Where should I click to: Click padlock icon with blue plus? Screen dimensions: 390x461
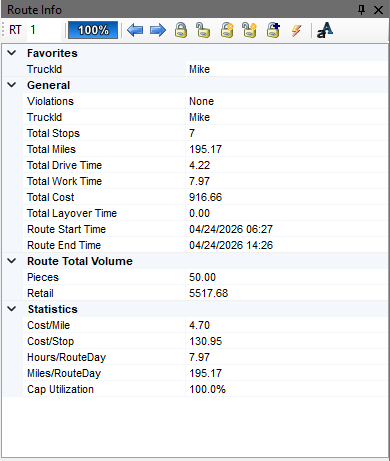point(273,30)
